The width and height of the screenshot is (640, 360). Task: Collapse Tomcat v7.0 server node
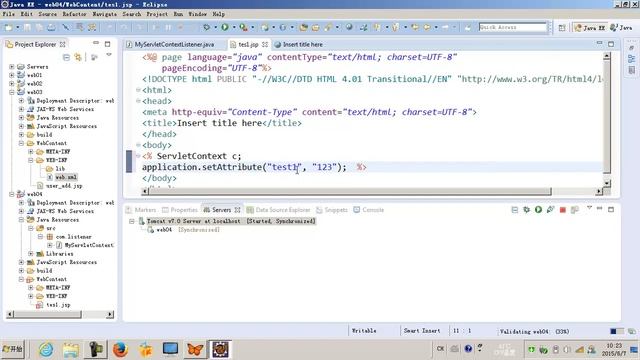pyautogui.click(x=131, y=221)
